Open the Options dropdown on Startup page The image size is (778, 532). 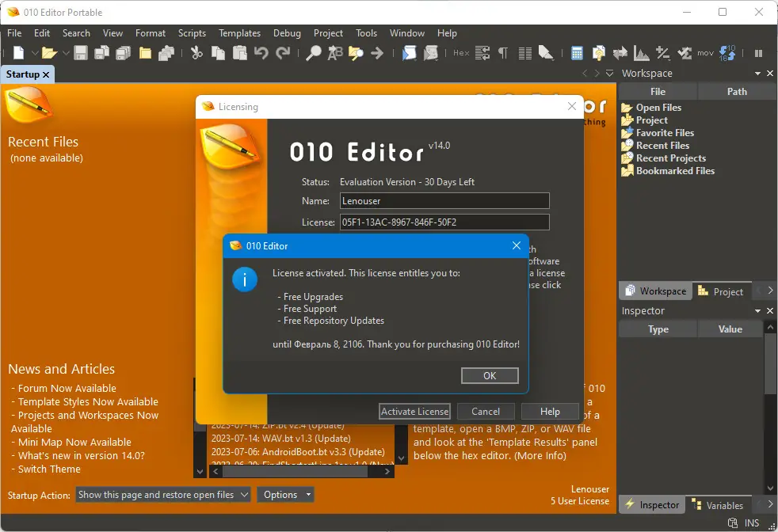click(x=285, y=494)
